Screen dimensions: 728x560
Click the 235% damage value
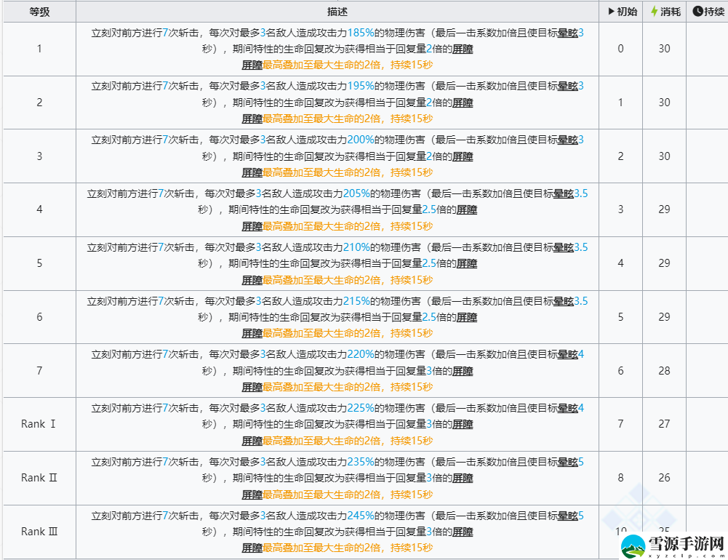tap(361, 463)
